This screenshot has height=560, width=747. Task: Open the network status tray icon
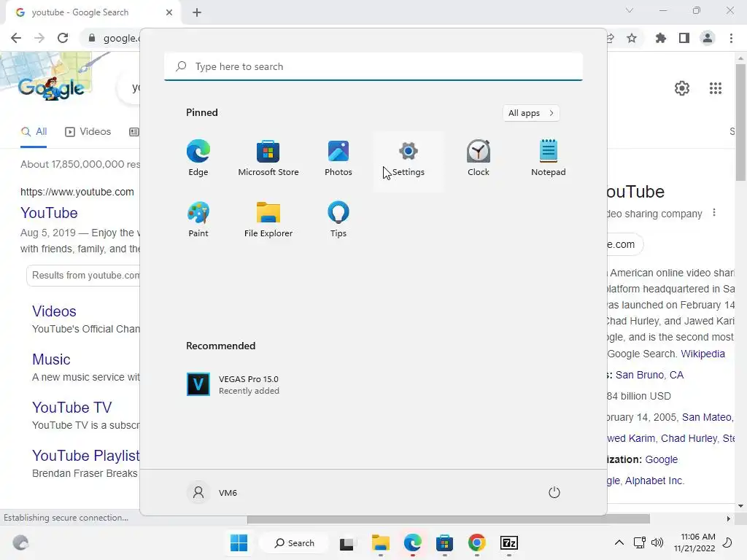(x=639, y=542)
